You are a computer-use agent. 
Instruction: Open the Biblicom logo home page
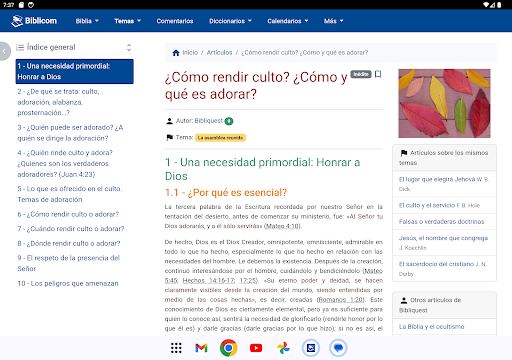(34, 21)
